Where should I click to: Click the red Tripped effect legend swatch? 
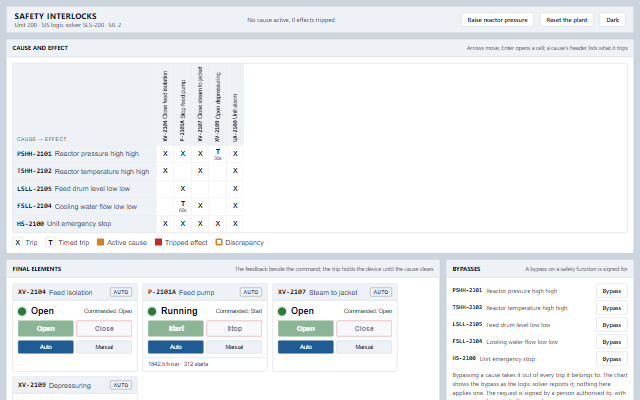[158, 242]
